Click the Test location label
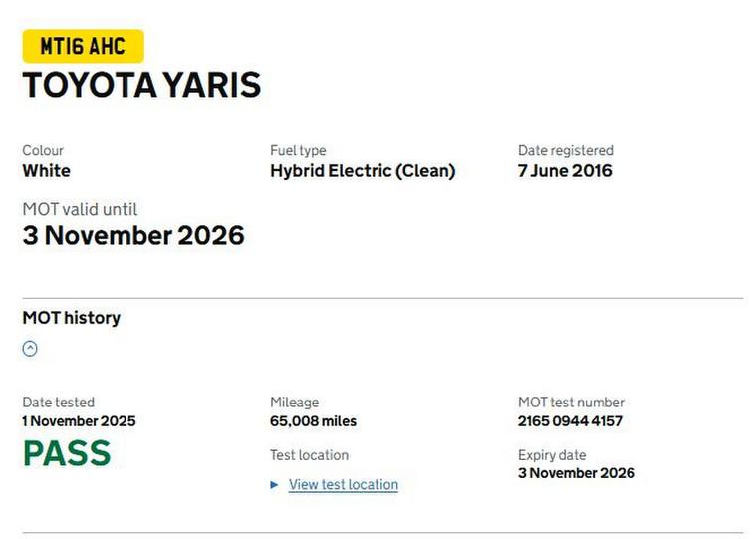The image size is (756, 539). point(309,455)
